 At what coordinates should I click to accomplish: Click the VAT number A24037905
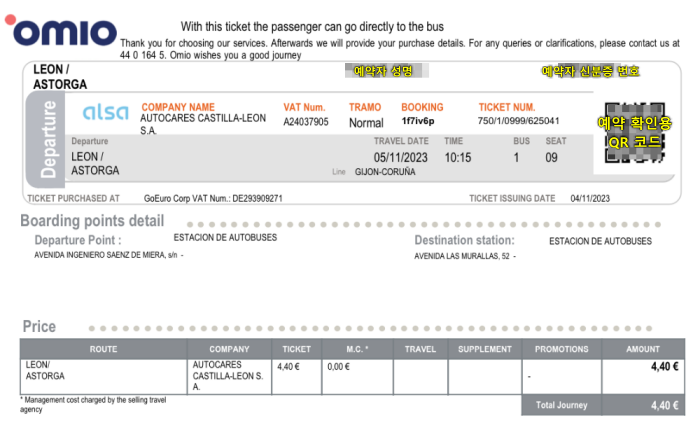(x=306, y=121)
